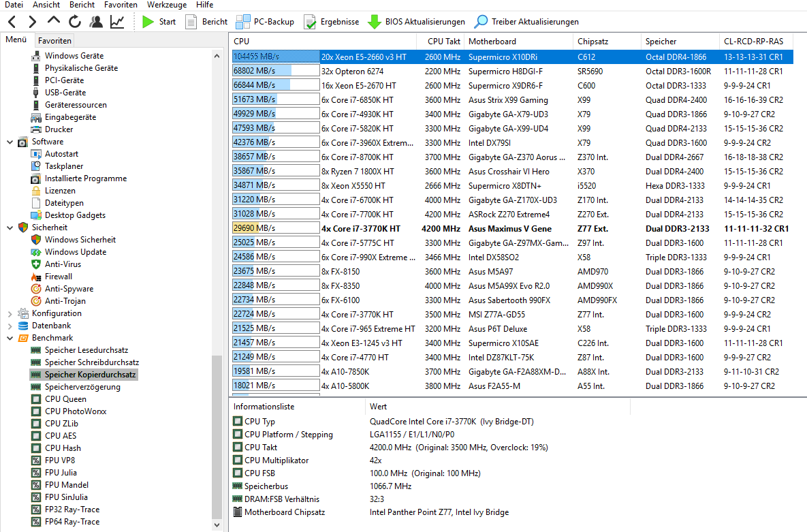This screenshot has height=532, width=807.
Task: Select the 104455 MB/s result bar
Action: point(276,57)
